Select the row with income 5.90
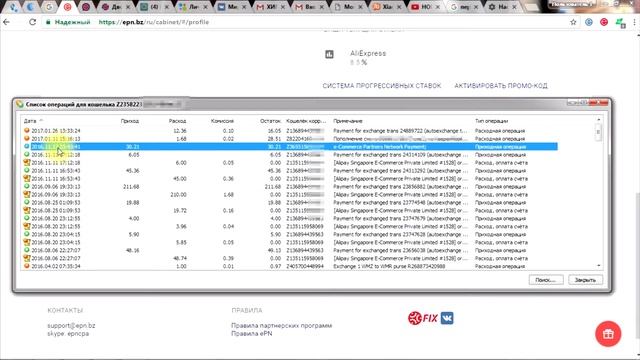The height and width of the screenshot is (360, 640). coord(290,234)
